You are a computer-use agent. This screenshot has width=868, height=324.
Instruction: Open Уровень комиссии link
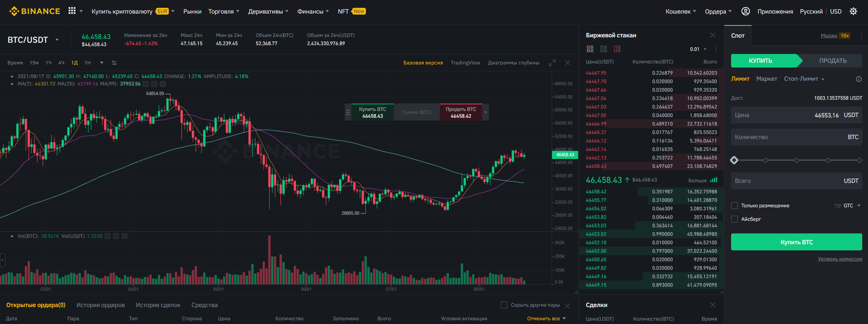[x=840, y=259]
